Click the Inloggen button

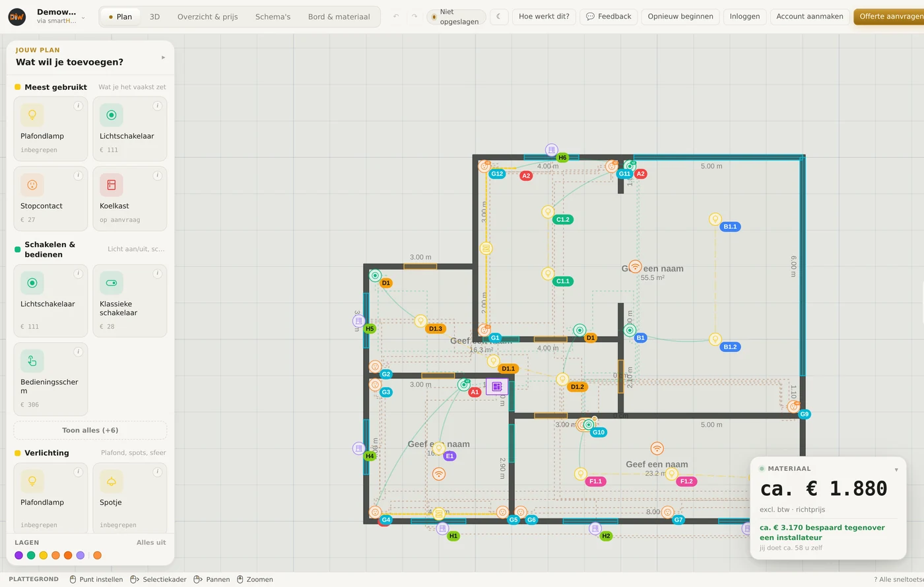click(744, 17)
